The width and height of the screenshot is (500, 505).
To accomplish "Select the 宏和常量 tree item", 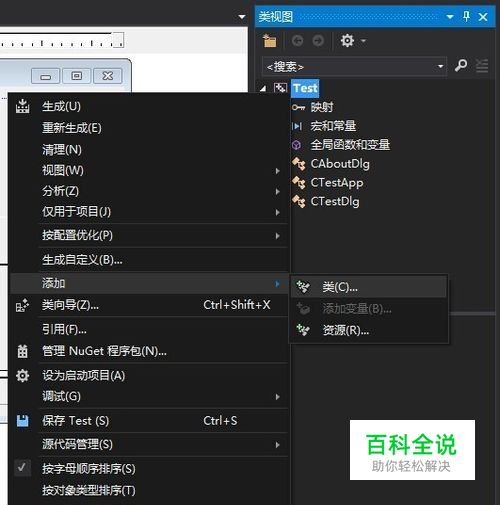I will [x=333, y=126].
